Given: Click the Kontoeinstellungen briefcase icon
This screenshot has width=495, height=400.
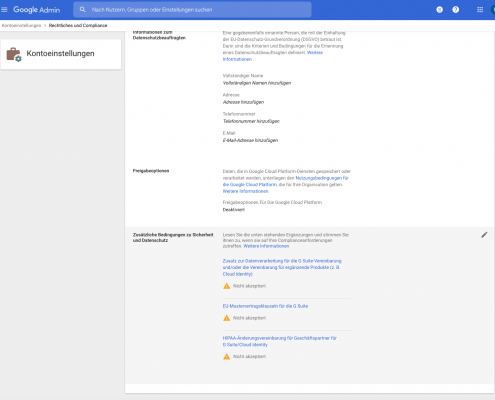Looking at the screenshot, I should (14, 54).
